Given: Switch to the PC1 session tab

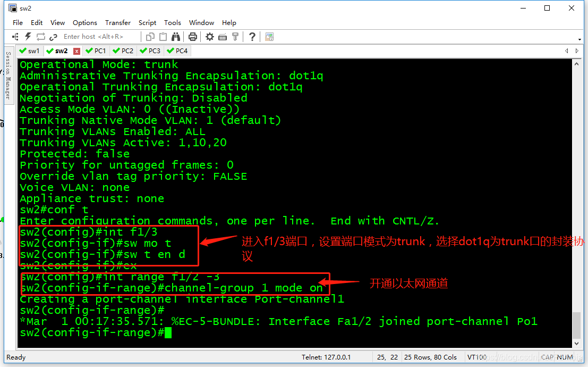Looking at the screenshot, I should click(96, 51).
